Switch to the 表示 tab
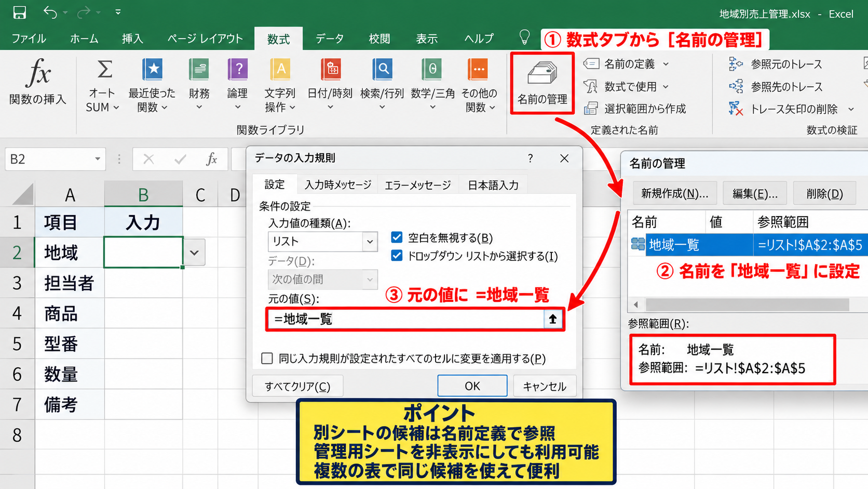The height and width of the screenshot is (489, 868). (x=427, y=38)
